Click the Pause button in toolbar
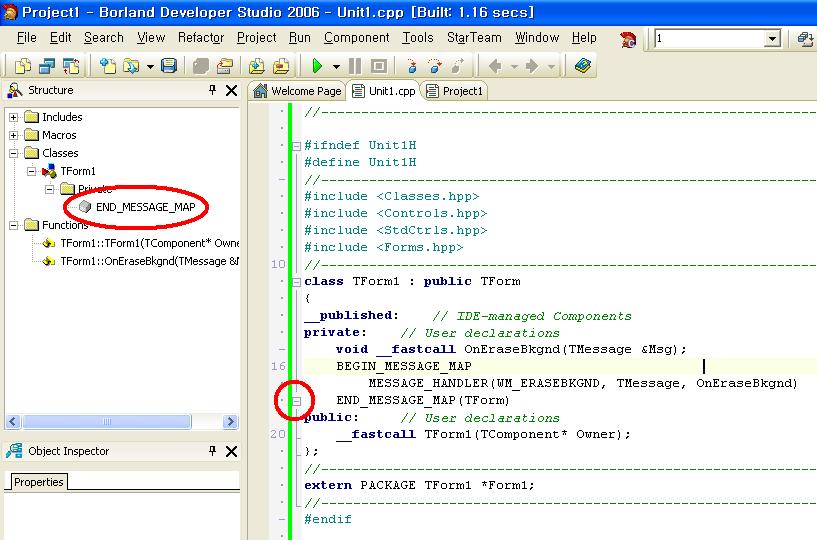 pyautogui.click(x=355, y=66)
